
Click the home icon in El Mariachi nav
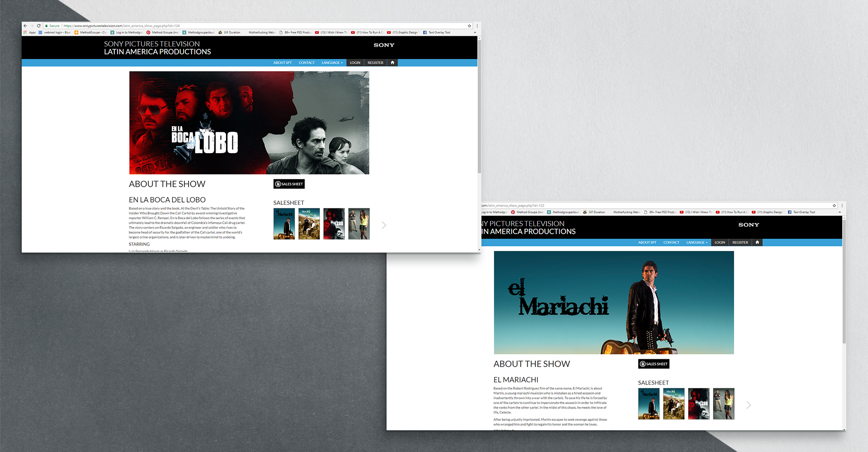757,243
